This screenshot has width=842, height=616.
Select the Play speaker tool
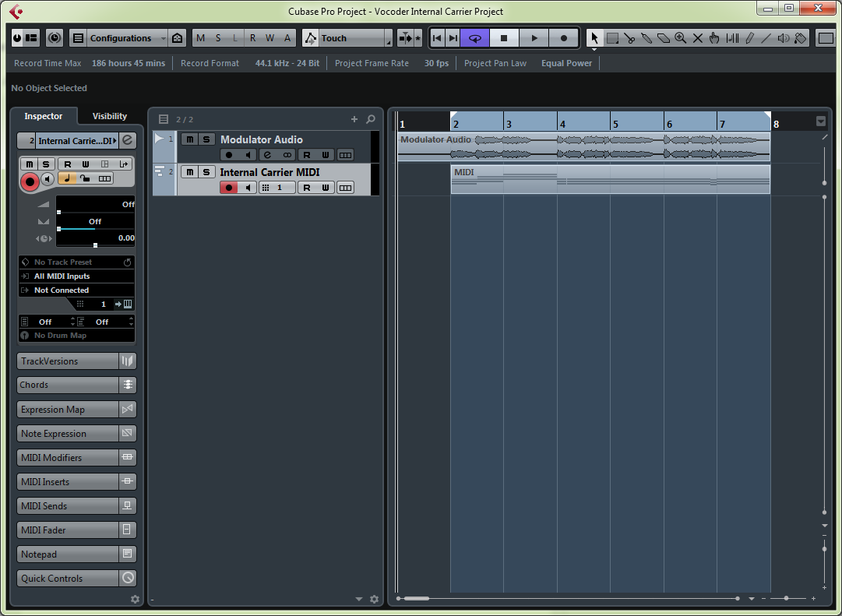click(x=784, y=38)
